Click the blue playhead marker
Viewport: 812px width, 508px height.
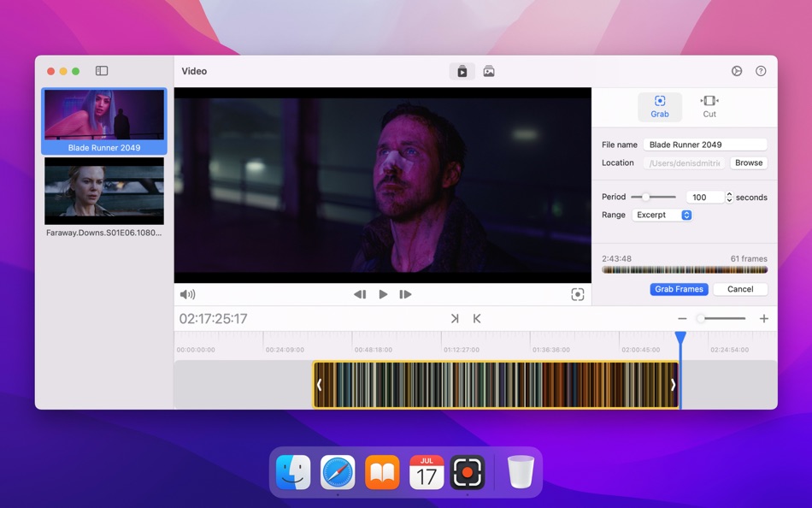click(680, 338)
